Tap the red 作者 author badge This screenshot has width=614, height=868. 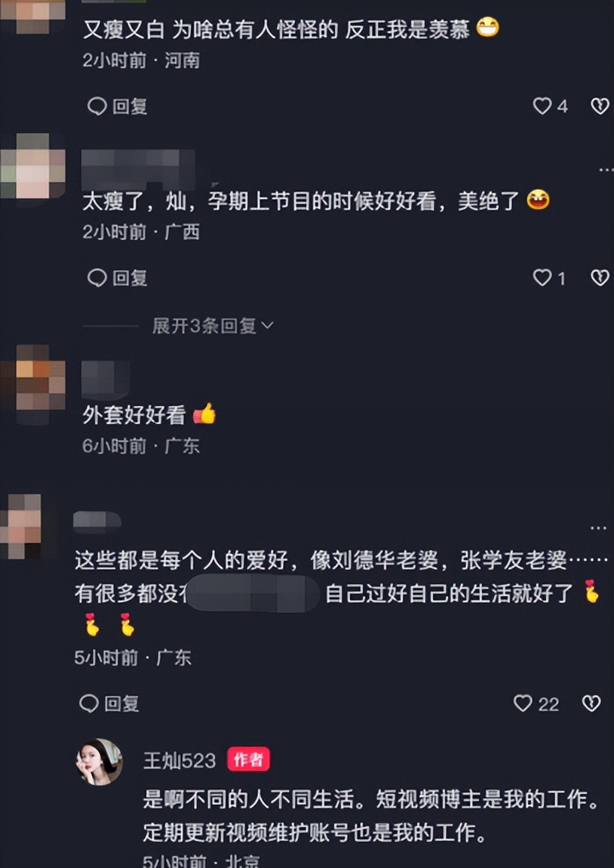[248, 759]
